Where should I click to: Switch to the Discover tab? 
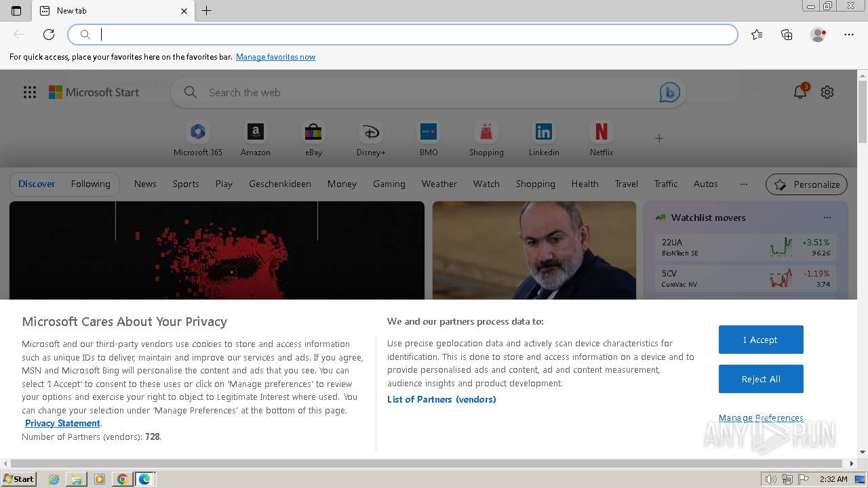[x=37, y=184]
